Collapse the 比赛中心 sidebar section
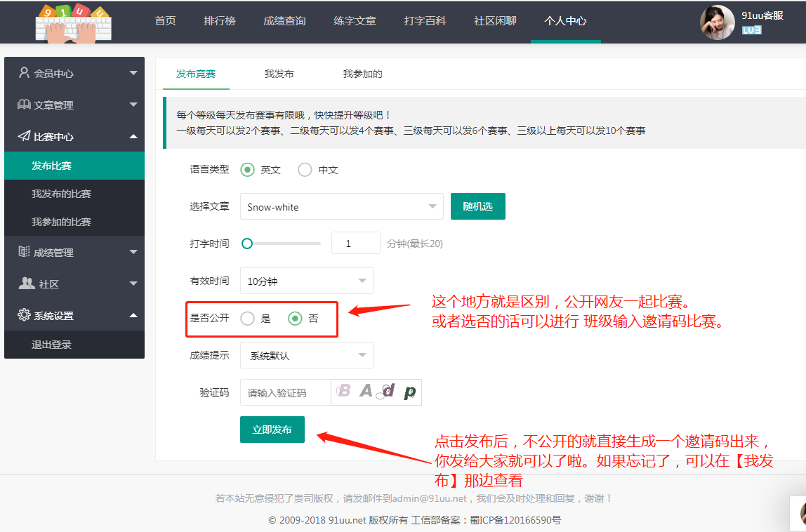Image resolution: width=806 pixels, height=532 pixels. click(x=133, y=137)
